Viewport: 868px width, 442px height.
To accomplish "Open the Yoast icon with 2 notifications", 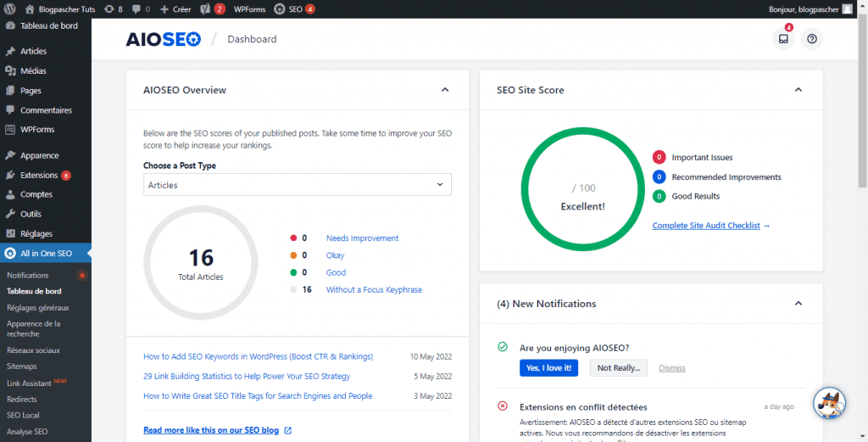I will click(x=213, y=8).
